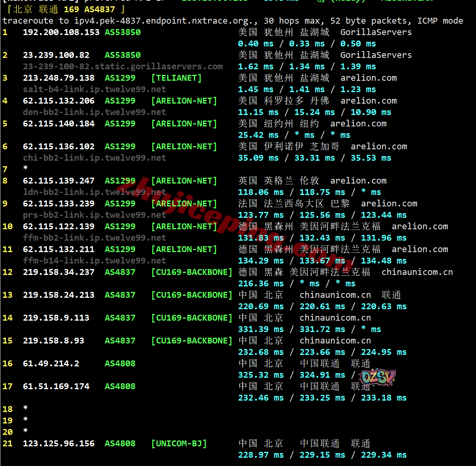Click the ldn-bb2-link.ip.twelve99.net hostname

click(x=94, y=192)
